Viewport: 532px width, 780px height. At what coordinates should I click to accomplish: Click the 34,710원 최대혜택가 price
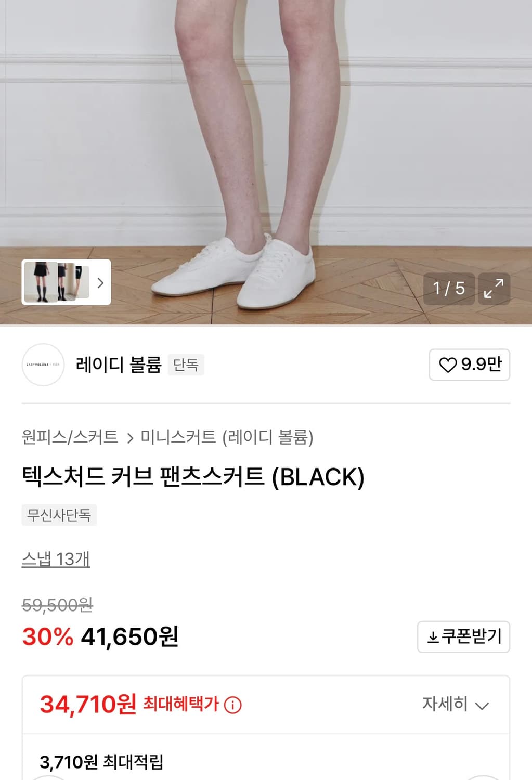click(129, 705)
